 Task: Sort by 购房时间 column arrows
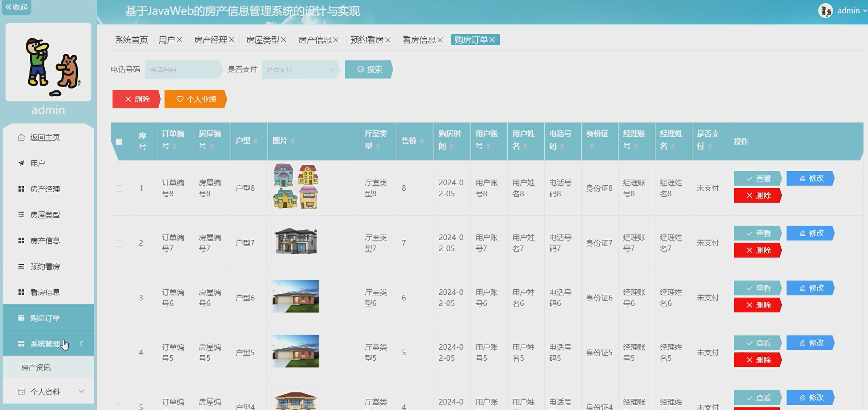pyautogui.click(x=451, y=147)
